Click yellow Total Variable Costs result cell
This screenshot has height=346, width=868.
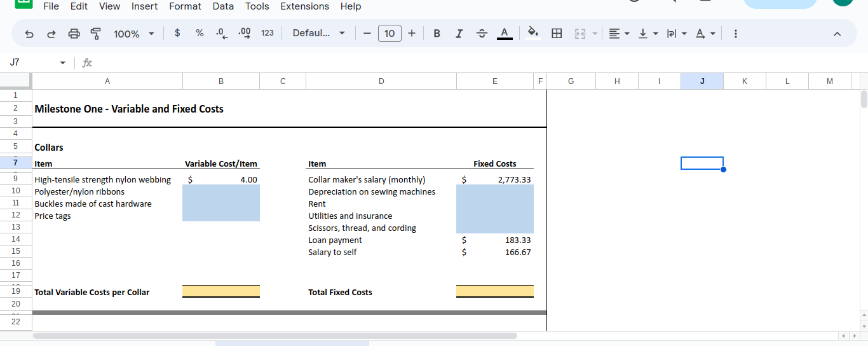coord(221,291)
